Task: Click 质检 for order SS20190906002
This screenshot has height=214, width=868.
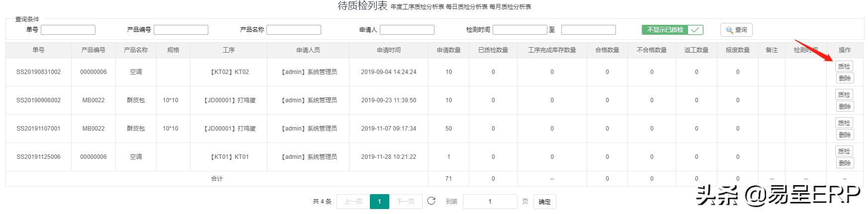Action: [844, 95]
